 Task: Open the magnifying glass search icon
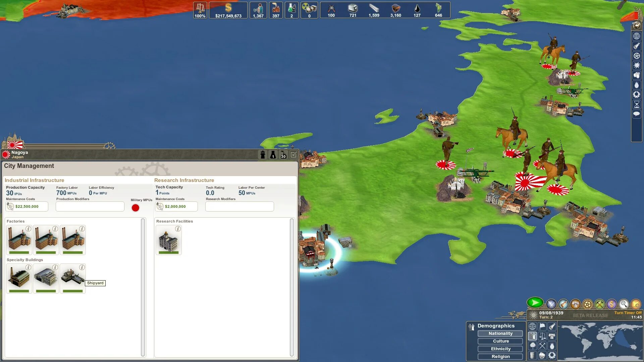[x=624, y=304]
